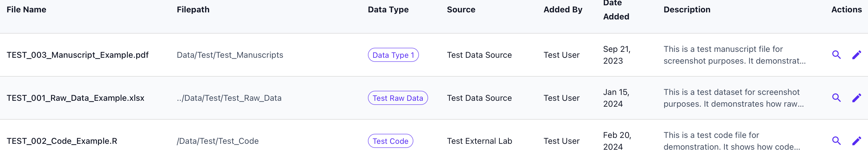Screen dimensions: 868x155
Task: View details of TEST_002_Code_Example.R via magnifier
Action: pyautogui.click(x=836, y=141)
